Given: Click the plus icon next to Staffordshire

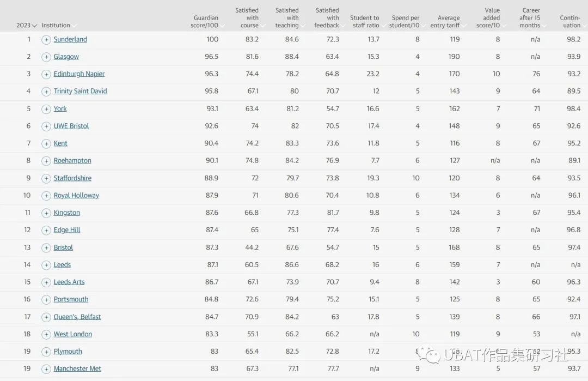Looking at the screenshot, I should tap(46, 178).
